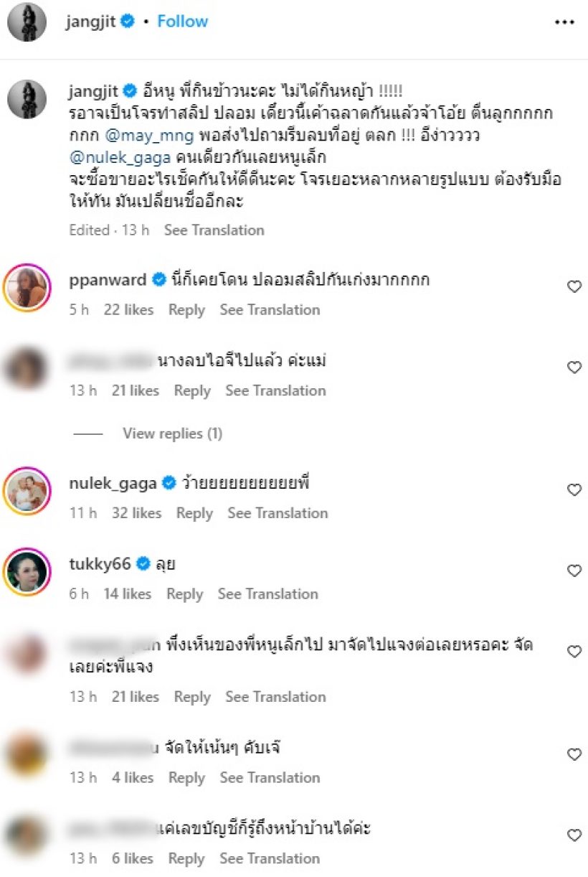Open the three-dot more options menu

tap(565, 22)
